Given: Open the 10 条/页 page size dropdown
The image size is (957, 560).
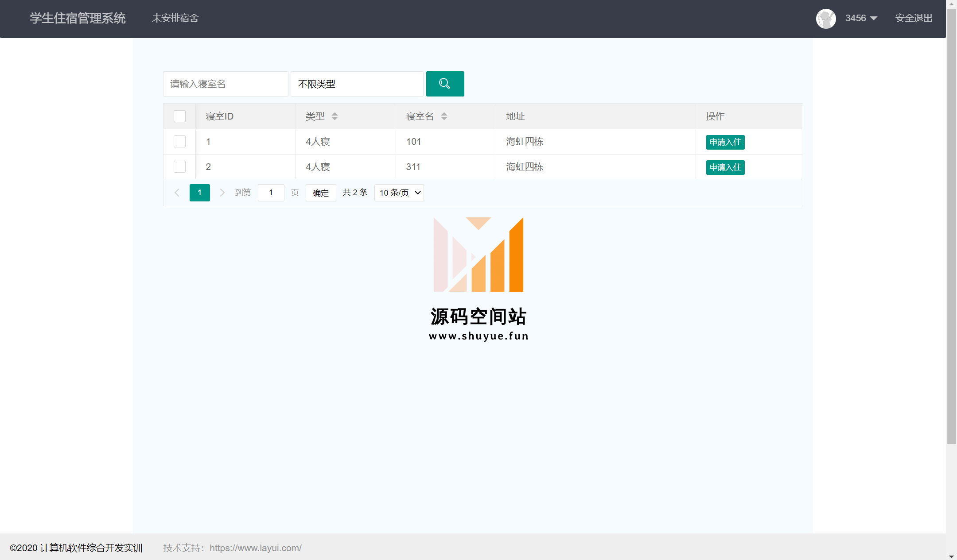Looking at the screenshot, I should [399, 193].
